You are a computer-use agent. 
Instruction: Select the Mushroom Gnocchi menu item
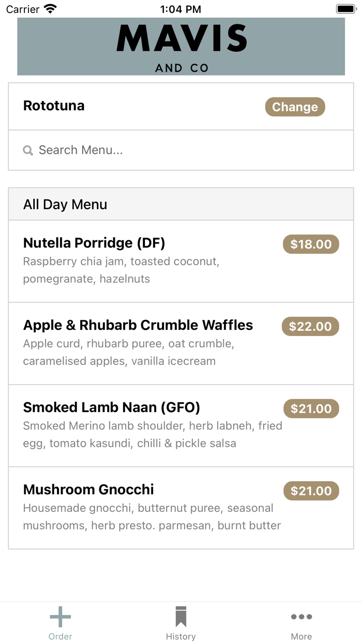click(88, 490)
